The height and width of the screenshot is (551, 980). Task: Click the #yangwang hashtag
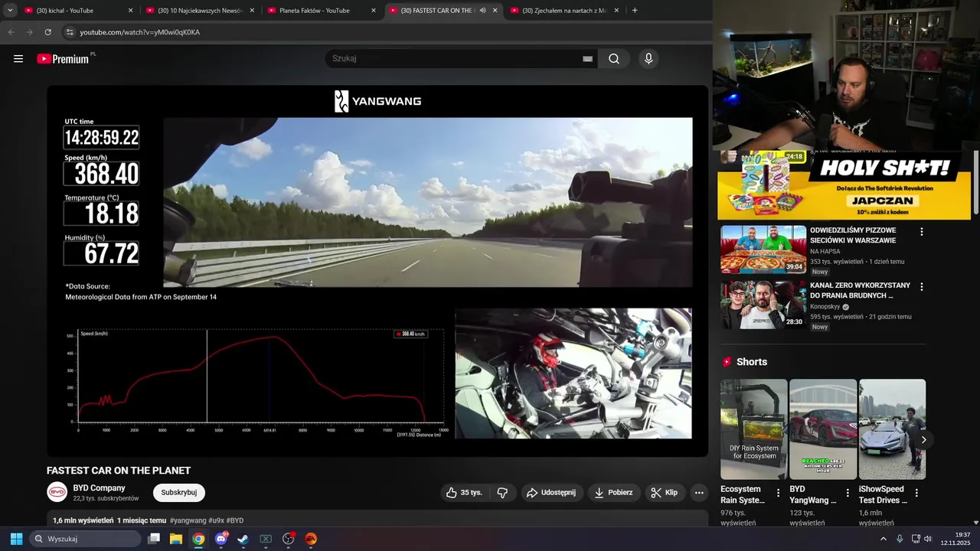188,520
